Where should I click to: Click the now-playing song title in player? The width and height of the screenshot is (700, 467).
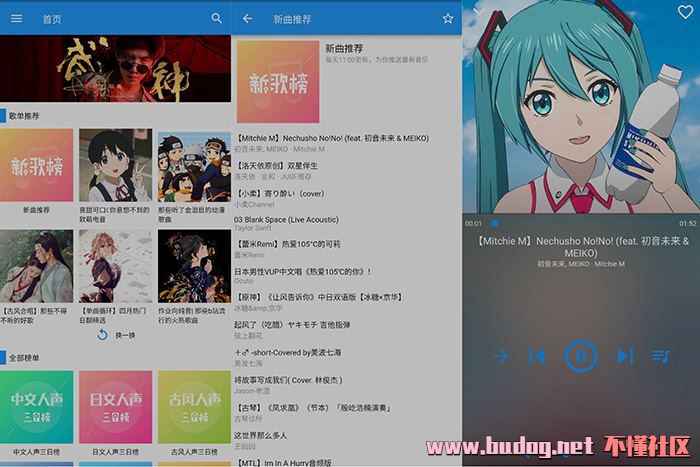[x=581, y=247]
